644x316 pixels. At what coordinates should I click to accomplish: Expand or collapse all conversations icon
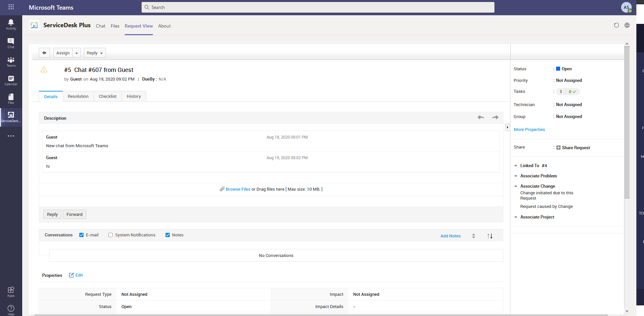474,236
